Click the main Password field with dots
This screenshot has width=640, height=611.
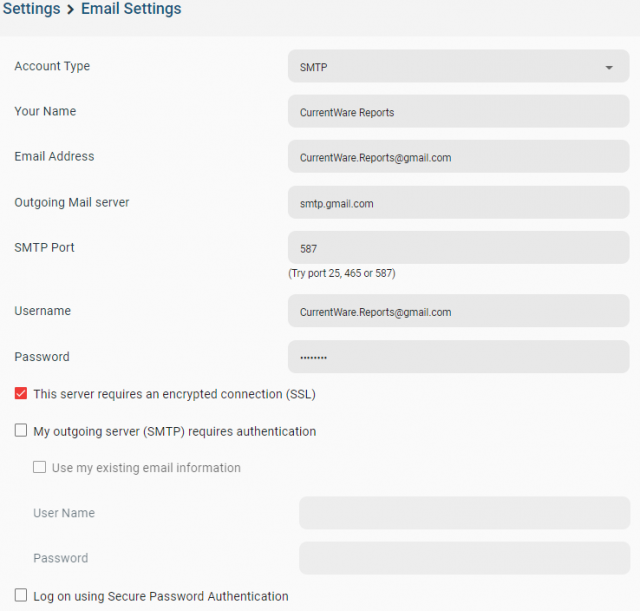[458, 357]
